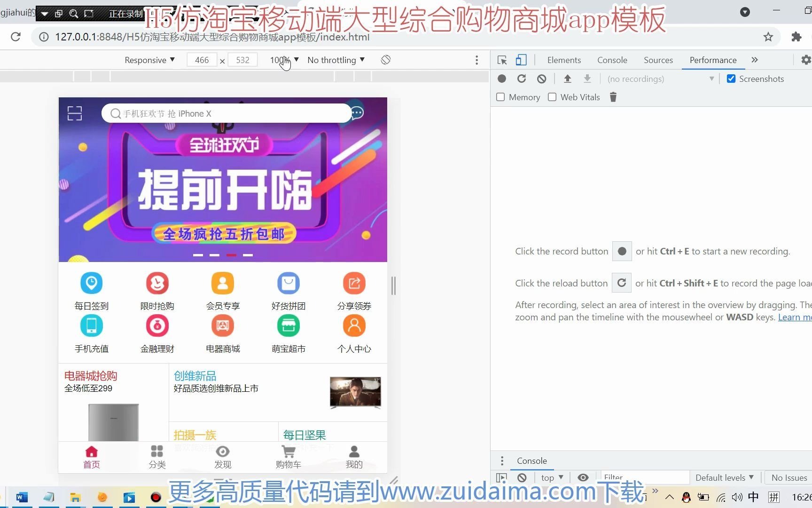Switch to the Console tab

[x=612, y=60]
